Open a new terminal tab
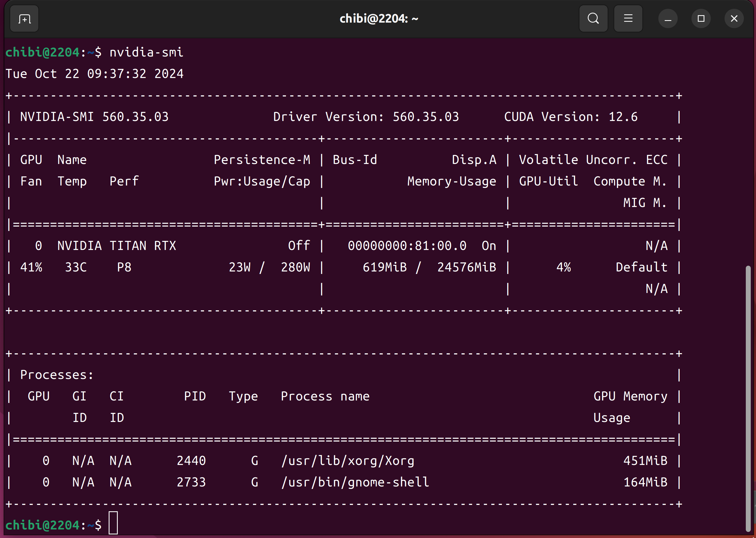Image resolution: width=756 pixels, height=538 pixels. (25, 19)
